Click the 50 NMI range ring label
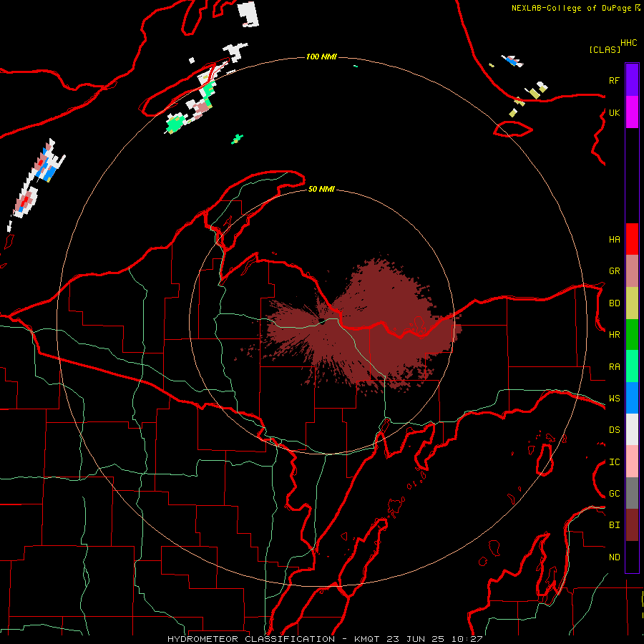The height and width of the screenshot is (644, 644). 321,189
